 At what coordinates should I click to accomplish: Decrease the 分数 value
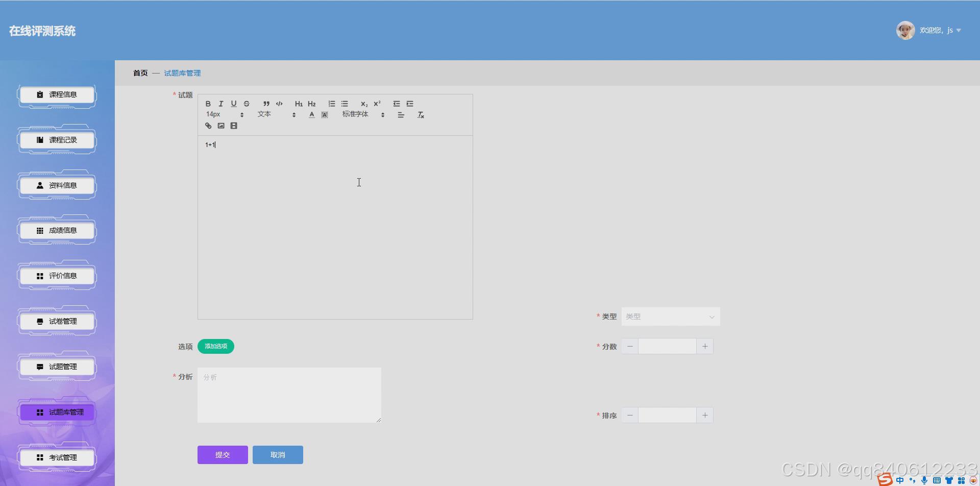pos(630,346)
